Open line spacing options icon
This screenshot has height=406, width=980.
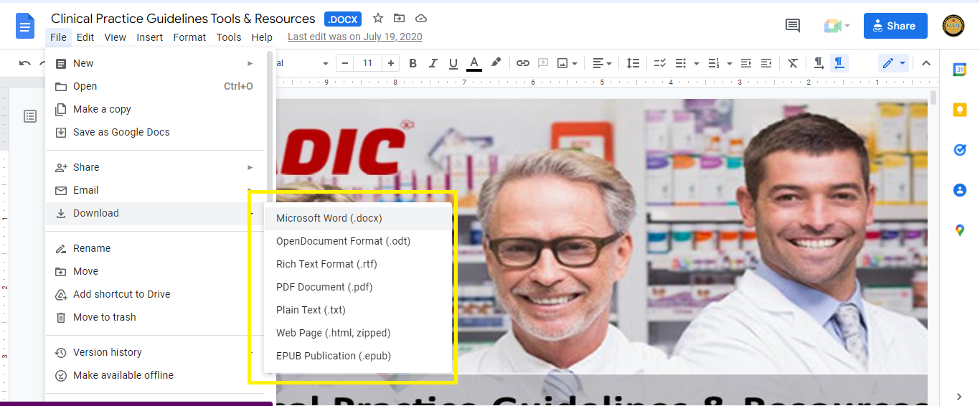(x=633, y=63)
